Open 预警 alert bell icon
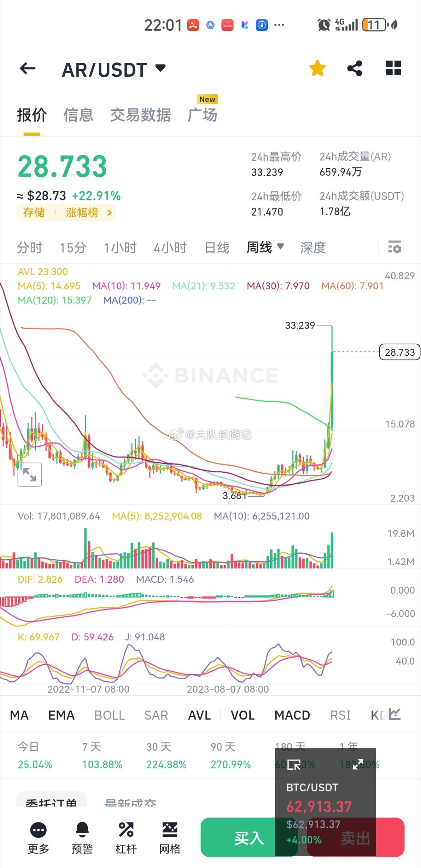 click(x=82, y=830)
